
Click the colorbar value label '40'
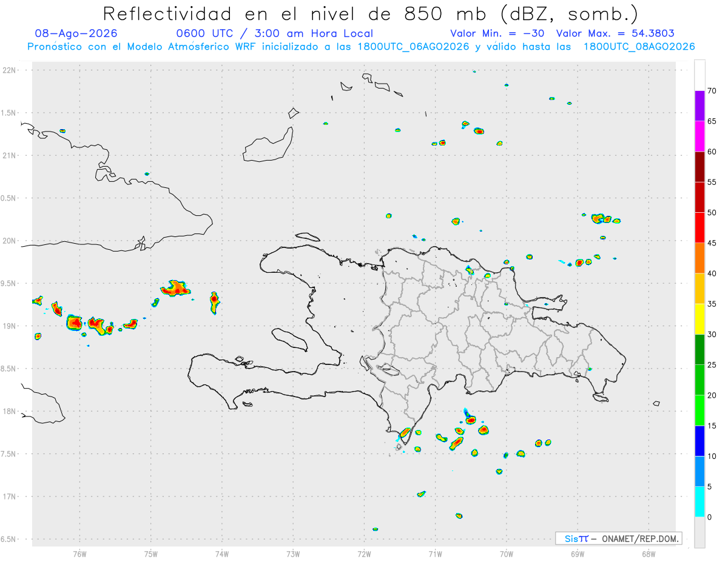point(712,273)
